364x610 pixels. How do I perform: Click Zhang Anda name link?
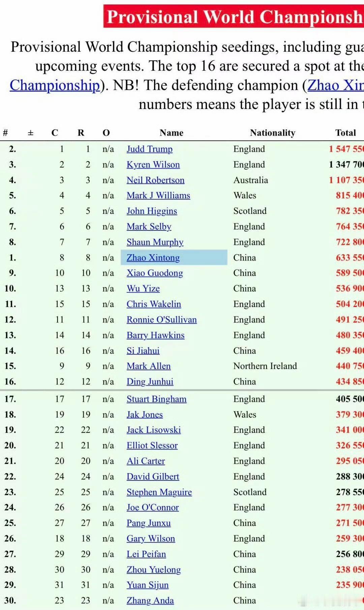tap(150, 601)
